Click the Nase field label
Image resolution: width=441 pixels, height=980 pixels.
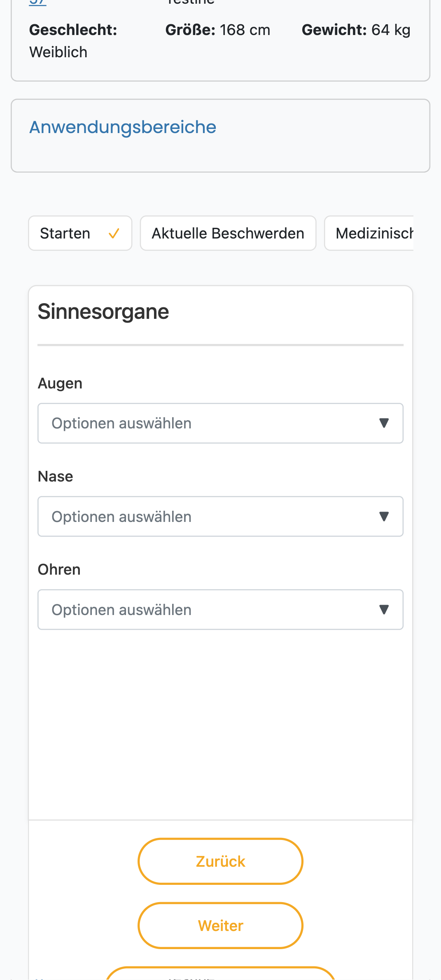pos(56,477)
